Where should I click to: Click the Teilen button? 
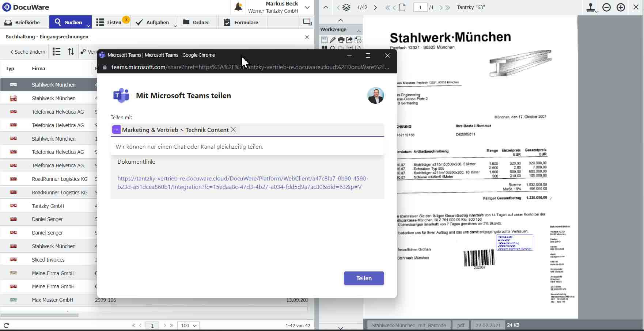364,278
